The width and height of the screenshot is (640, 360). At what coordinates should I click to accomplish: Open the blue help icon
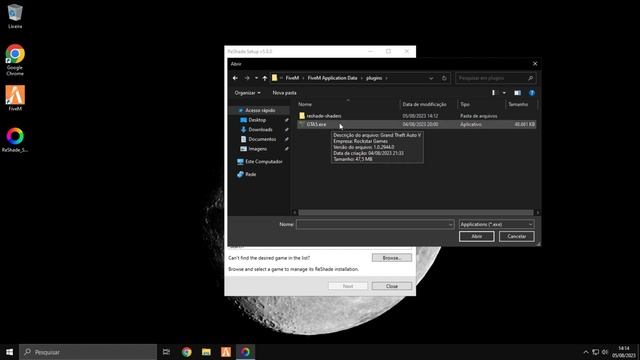tap(532, 93)
